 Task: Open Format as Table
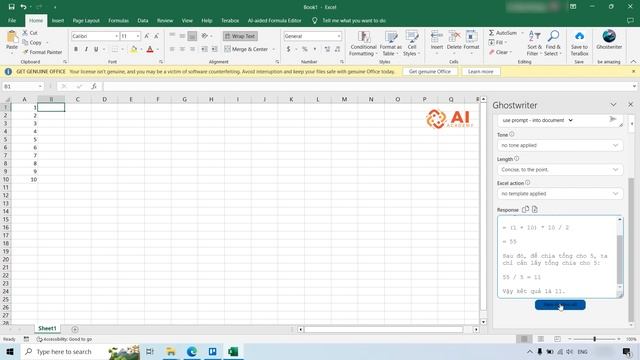click(x=391, y=43)
